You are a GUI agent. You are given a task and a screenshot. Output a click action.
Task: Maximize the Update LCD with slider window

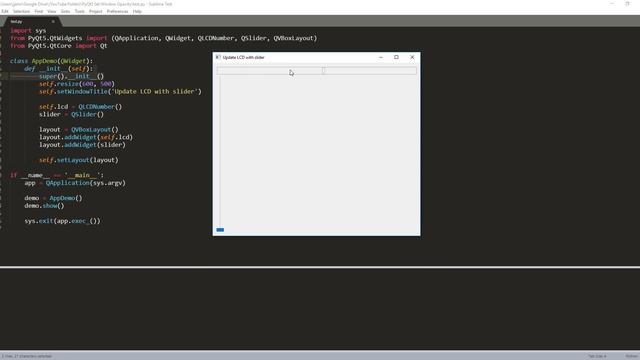(396, 57)
